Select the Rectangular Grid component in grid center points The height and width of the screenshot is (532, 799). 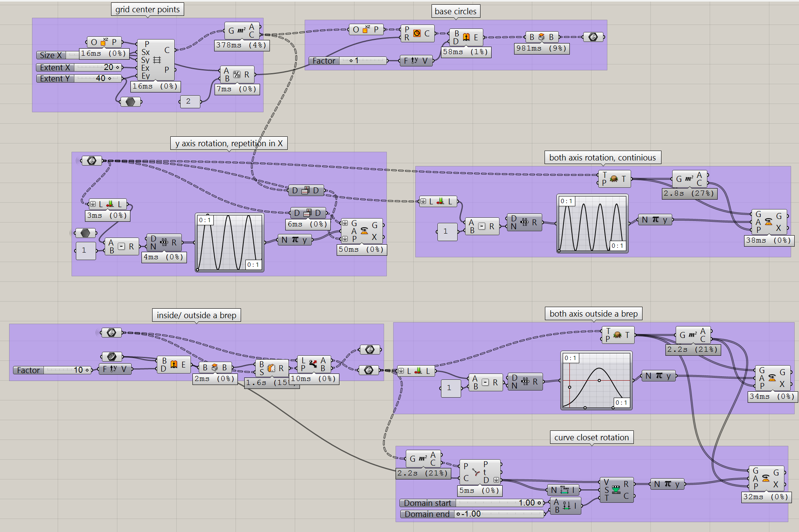click(155, 61)
